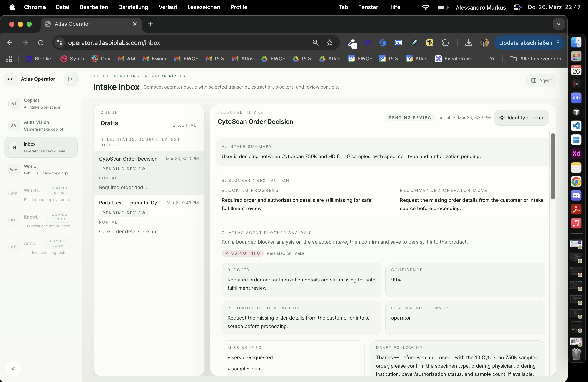Open macOS Control Center toggle icon
Viewport: 588px width, 382px height.
pyautogui.click(x=518, y=7)
